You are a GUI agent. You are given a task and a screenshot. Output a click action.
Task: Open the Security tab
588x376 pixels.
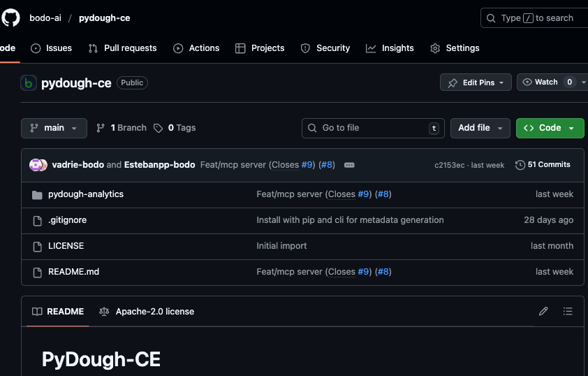[x=325, y=48]
